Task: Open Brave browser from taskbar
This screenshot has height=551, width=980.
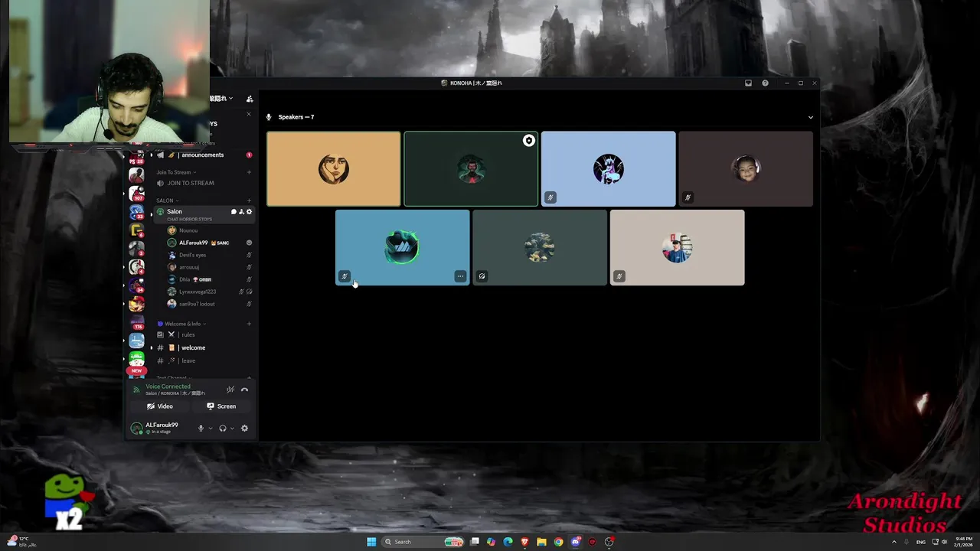Action: coord(524,542)
